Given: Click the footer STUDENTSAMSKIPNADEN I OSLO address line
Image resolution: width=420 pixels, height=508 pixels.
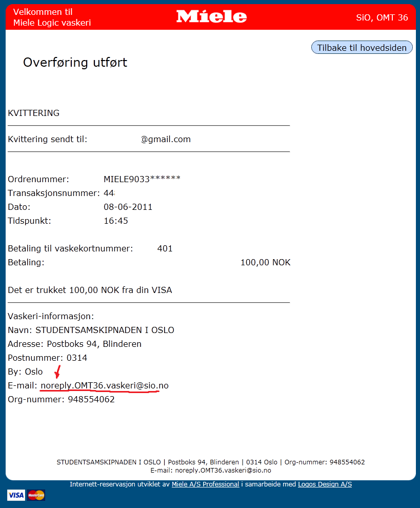Looking at the screenshot, I should 211,462.
